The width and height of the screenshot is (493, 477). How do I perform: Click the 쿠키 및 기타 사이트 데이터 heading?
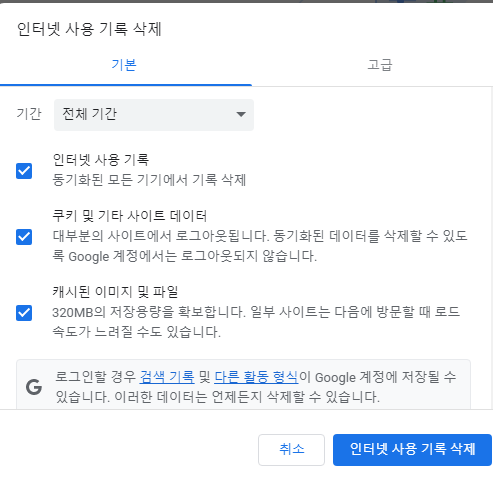point(130,216)
